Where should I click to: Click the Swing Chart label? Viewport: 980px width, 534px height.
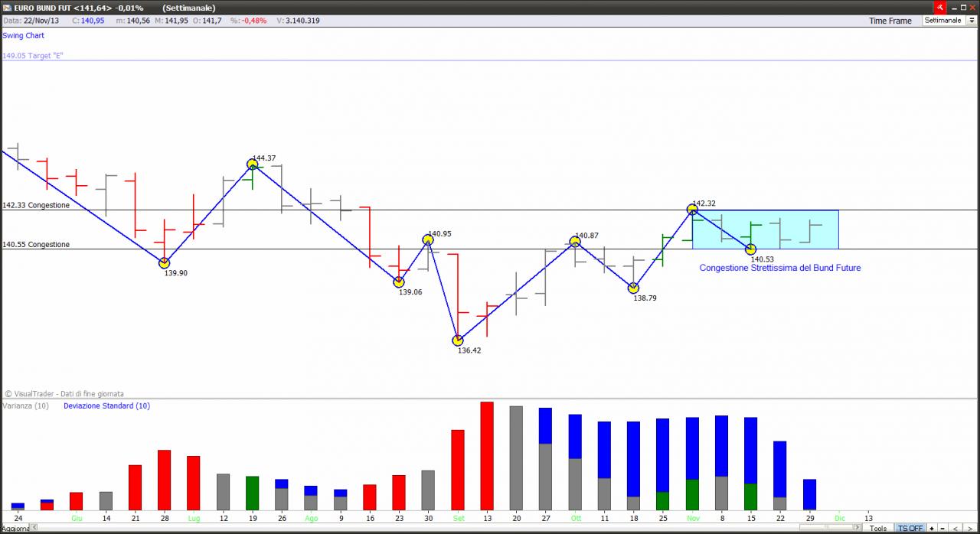tap(24, 35)
